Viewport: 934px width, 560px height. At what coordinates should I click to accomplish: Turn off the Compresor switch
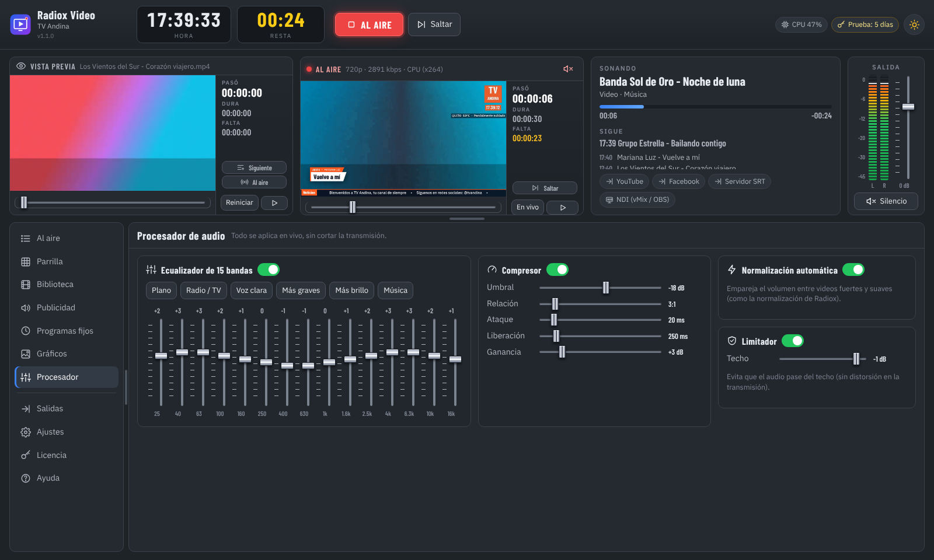[557, 269]
